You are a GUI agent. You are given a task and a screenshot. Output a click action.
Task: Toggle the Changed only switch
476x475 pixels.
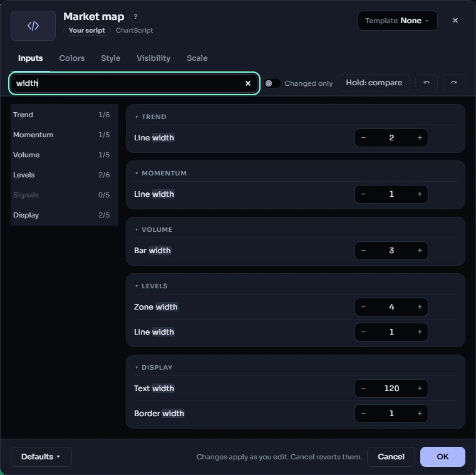(x=272, y=83)
